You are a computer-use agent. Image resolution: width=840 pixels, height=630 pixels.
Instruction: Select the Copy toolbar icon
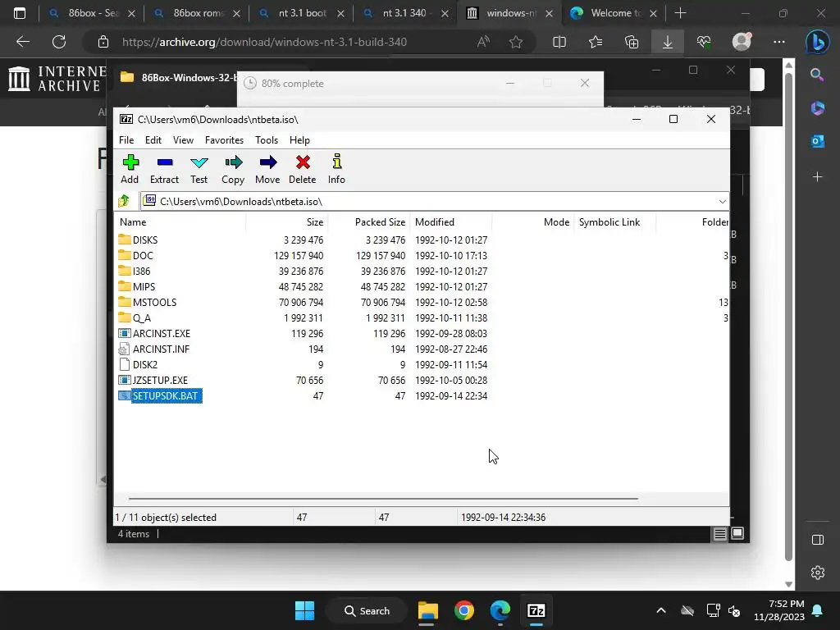tap(233, 169)
